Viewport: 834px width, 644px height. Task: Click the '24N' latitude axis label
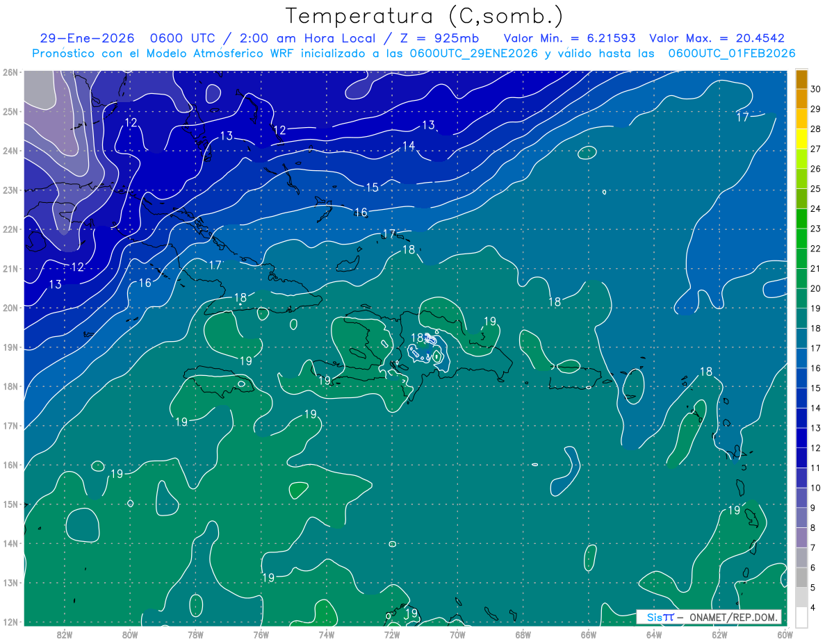(x=10, y=151)
